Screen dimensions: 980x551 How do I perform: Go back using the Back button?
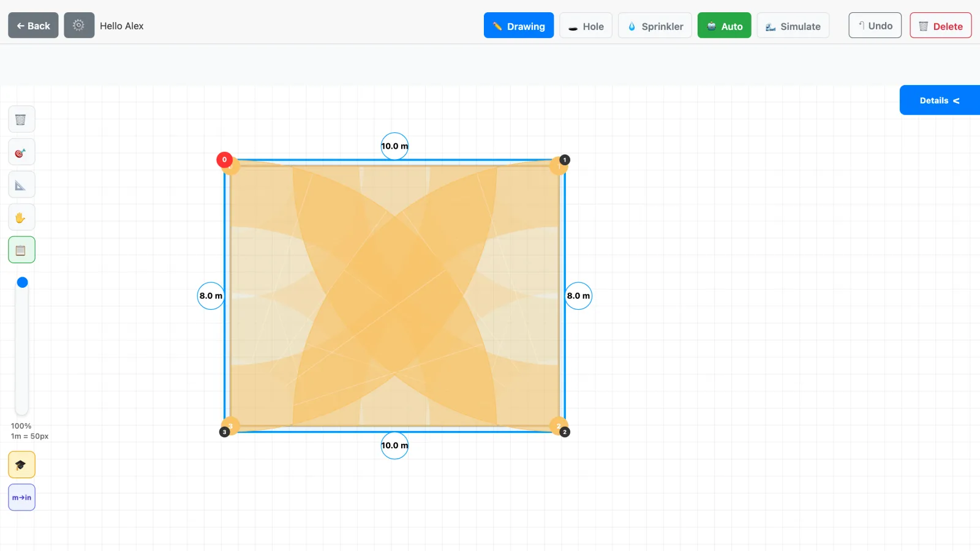[x=33, y=25]
